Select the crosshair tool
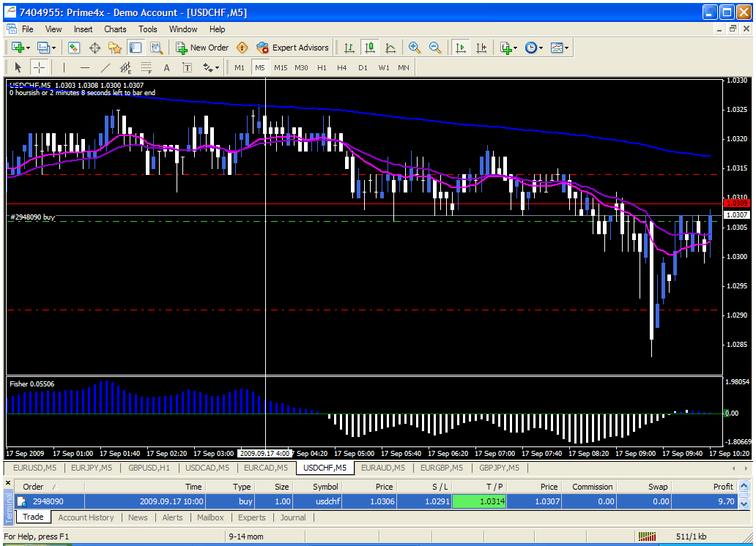 [x=39, y=68]
